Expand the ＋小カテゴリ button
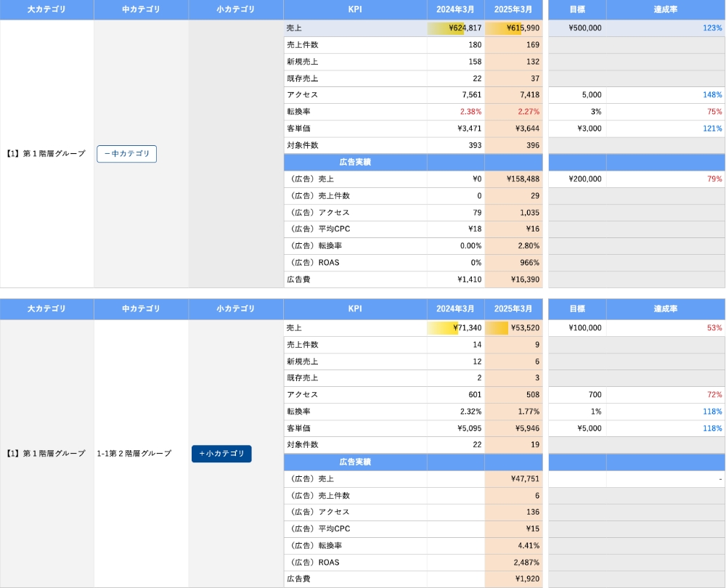Image resolution: width=726 pixels, height=588 pixels. pyautogui.click(x=221, y=454)
